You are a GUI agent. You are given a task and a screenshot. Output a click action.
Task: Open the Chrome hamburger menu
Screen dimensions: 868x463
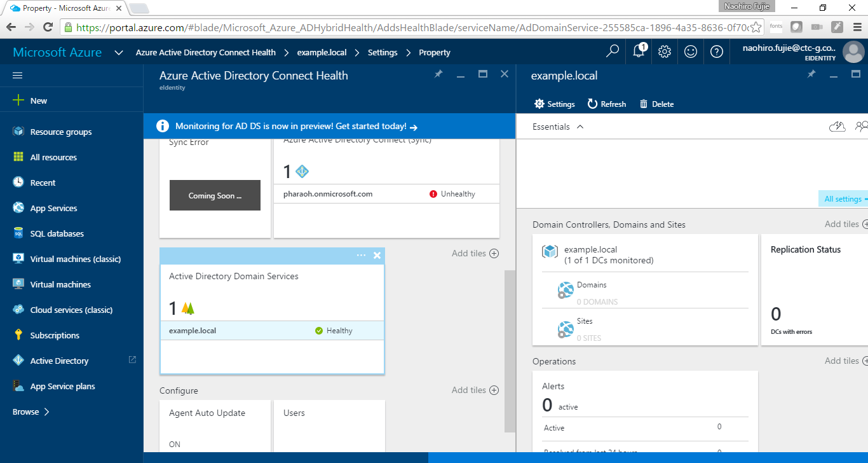(856, 27)
